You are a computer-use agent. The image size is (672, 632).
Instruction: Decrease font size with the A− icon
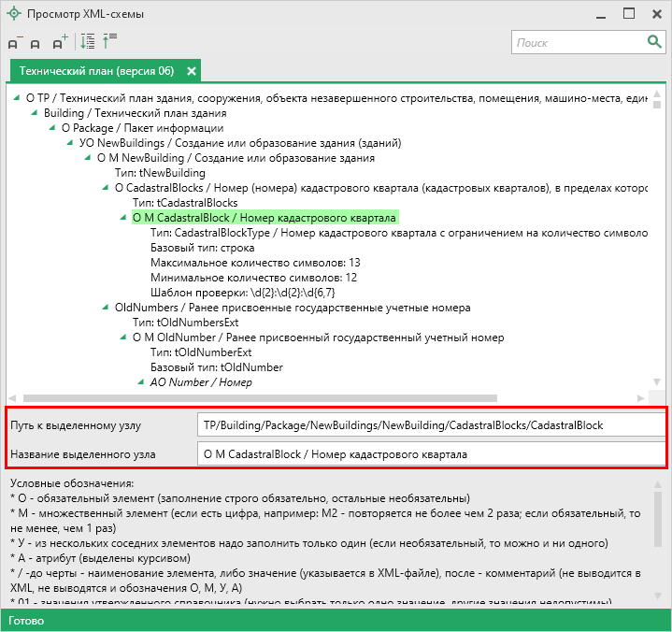(x=14, y=43)
